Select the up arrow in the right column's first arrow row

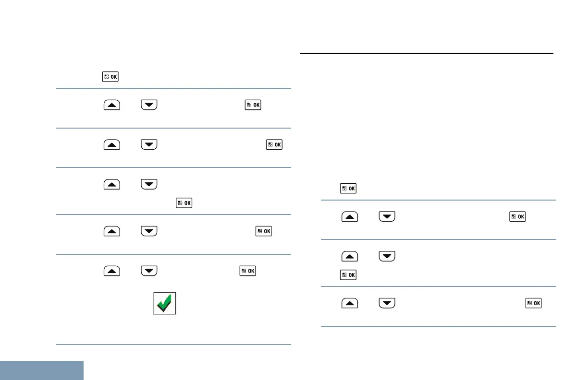click(x=350, y=217)
